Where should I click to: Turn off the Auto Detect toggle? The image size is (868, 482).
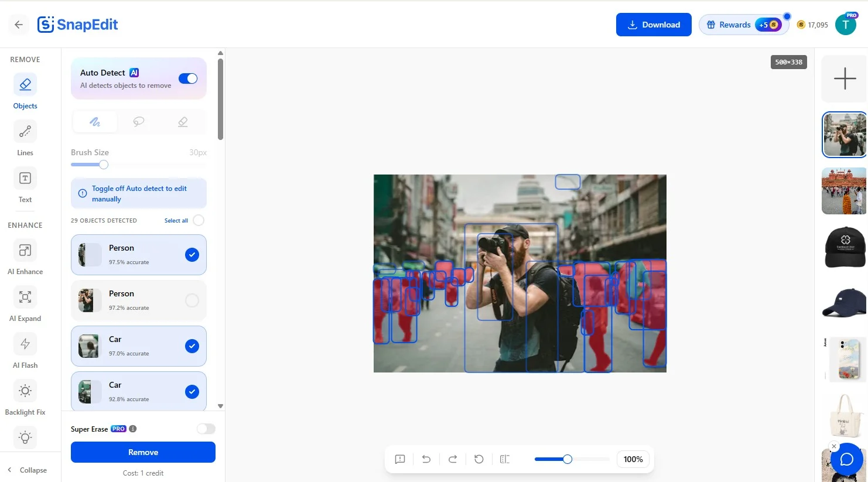tap(188, 78)
